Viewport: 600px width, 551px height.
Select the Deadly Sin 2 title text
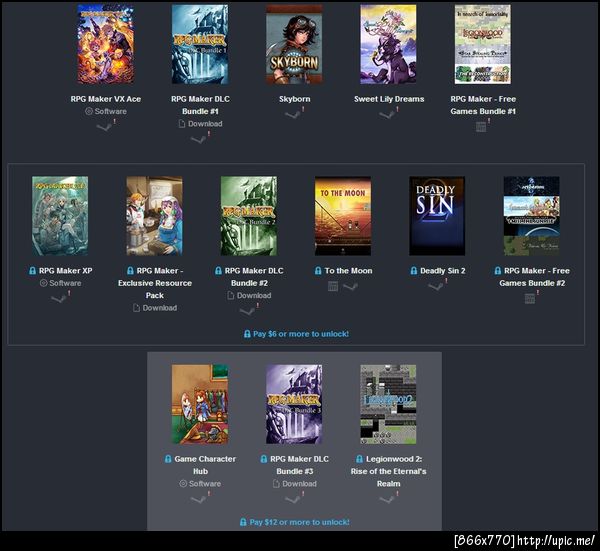(x=443, y=271)
